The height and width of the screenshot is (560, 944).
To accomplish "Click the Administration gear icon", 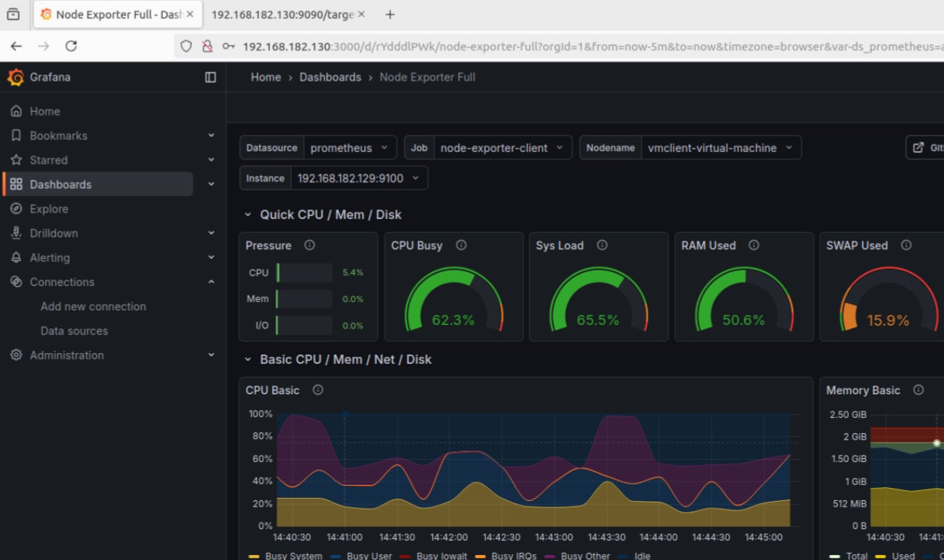I will (16, 355).
